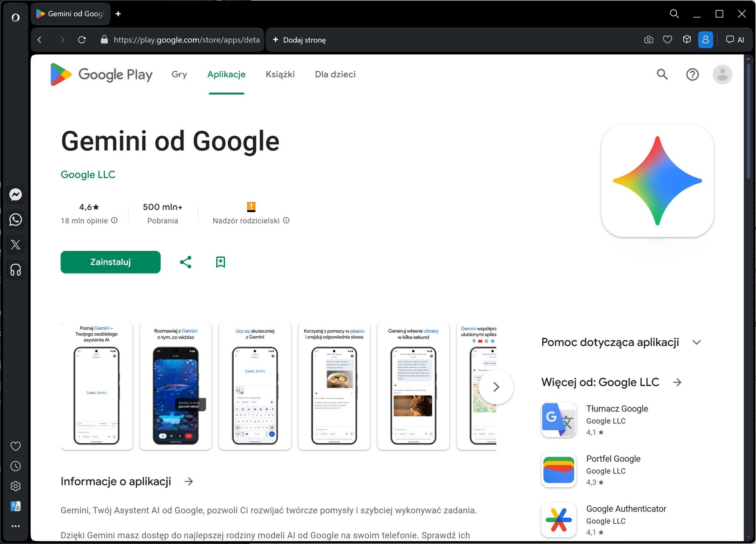This screenshot has height=544, width=756.
Task: Open the Opera account profile icon
Action: [705, 40]
